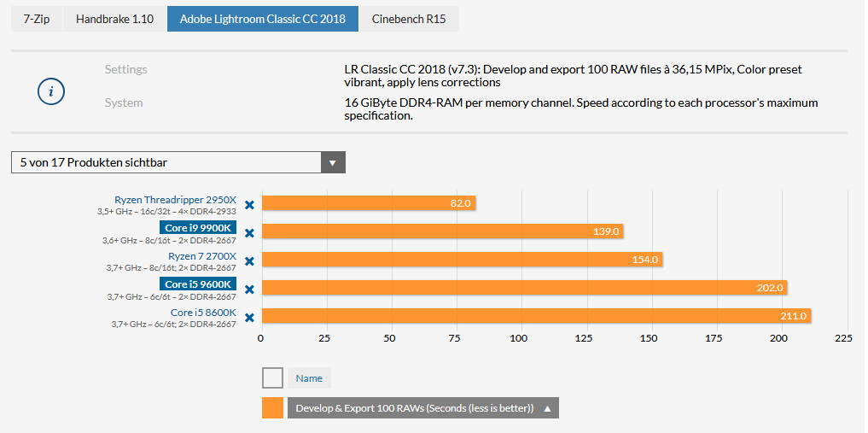Click the Core i5 8600K bar showing 211.0
Viewport: 868px width, 433px height.
(536, 316)
